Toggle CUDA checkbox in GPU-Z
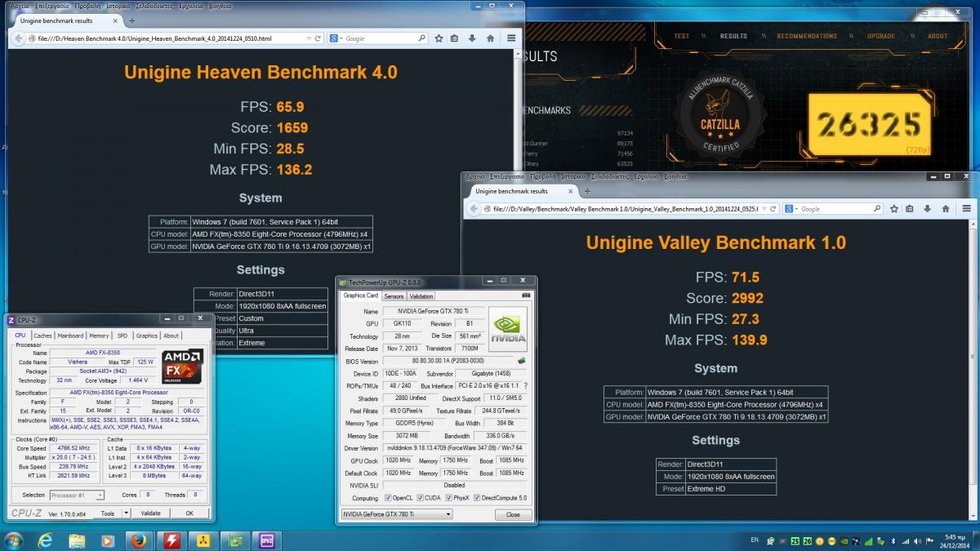 420,498
